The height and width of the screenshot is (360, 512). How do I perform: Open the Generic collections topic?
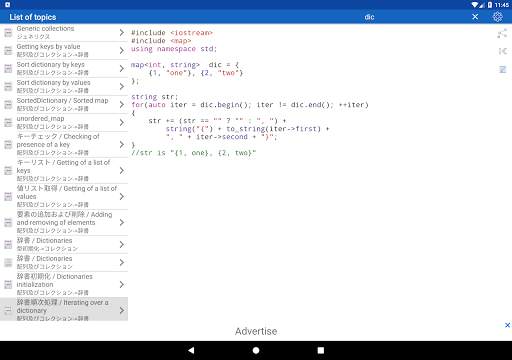(64, 32)
